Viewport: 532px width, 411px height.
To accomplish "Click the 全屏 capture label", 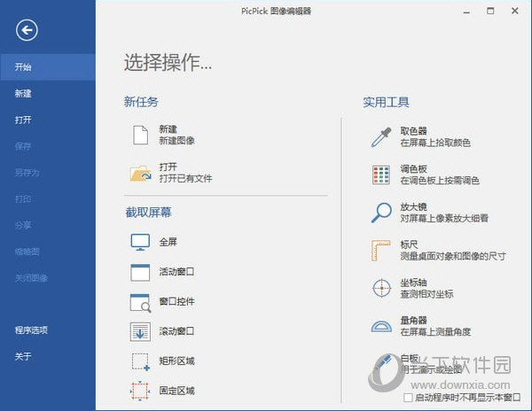I will (168, 242).
